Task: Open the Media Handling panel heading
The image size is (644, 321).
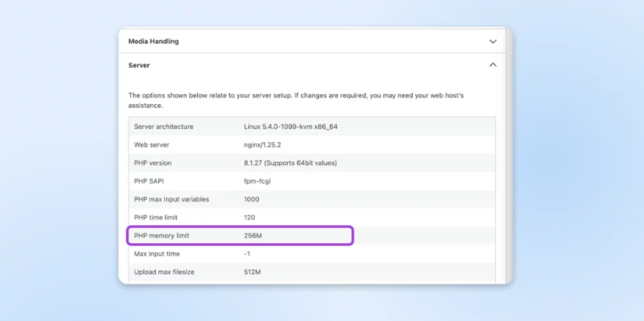Action: pyautogui.click(x=154, y=42)
